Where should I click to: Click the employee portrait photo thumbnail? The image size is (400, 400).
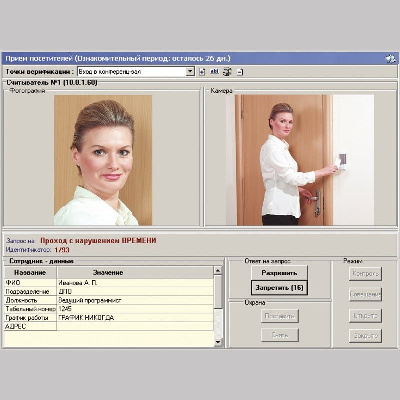(103, 160)
